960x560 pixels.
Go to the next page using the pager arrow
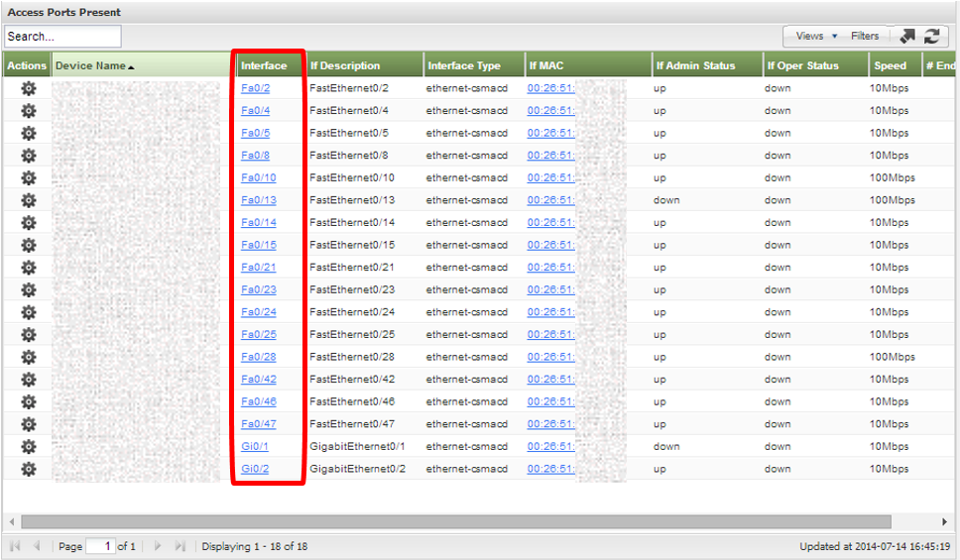[158, 546]
